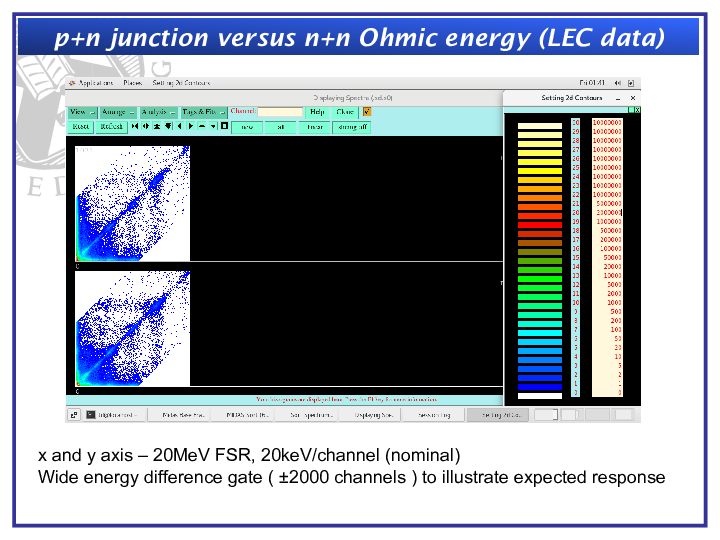Click the volume speaker icon in top panel

(x=618, y=83)
